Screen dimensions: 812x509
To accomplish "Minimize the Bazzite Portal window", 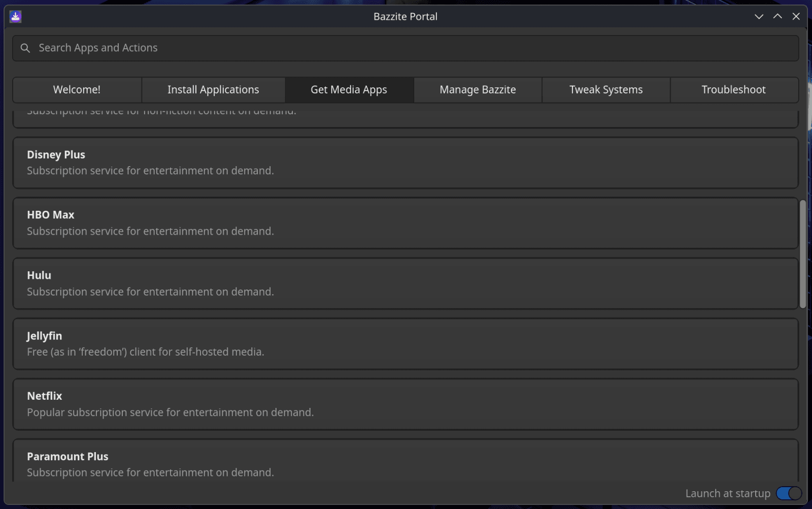I will pos(759,16).
